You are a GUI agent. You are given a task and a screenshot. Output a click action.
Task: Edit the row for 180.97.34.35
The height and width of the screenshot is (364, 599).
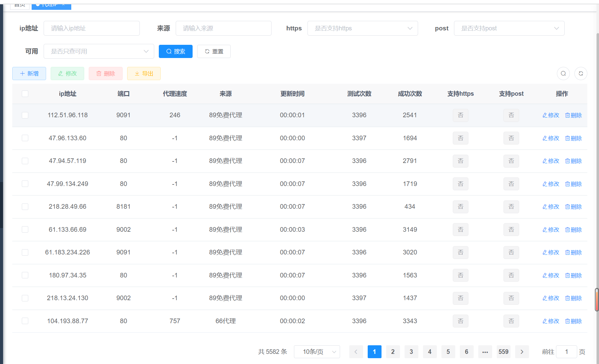(x=551, y=275)
